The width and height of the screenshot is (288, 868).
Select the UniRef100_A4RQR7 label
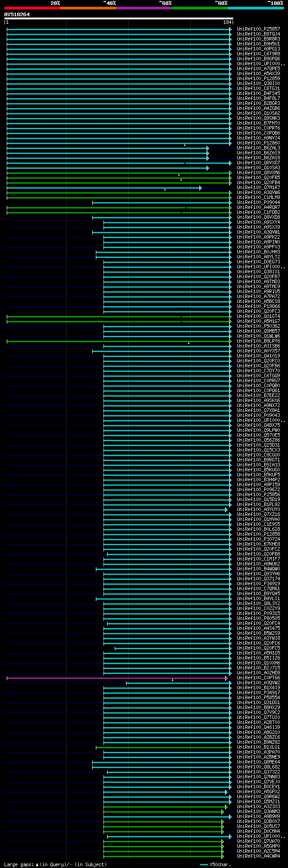coord(258,208)
